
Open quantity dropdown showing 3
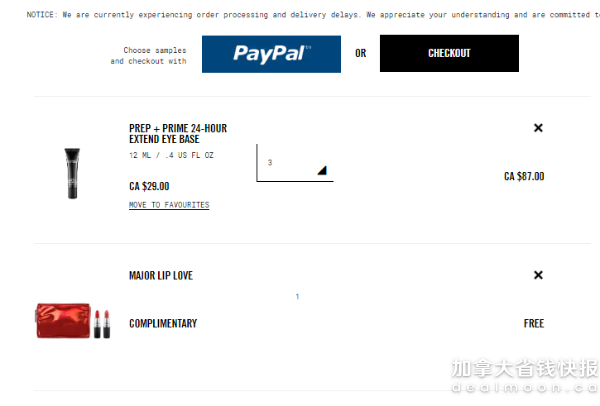point(295,163)
